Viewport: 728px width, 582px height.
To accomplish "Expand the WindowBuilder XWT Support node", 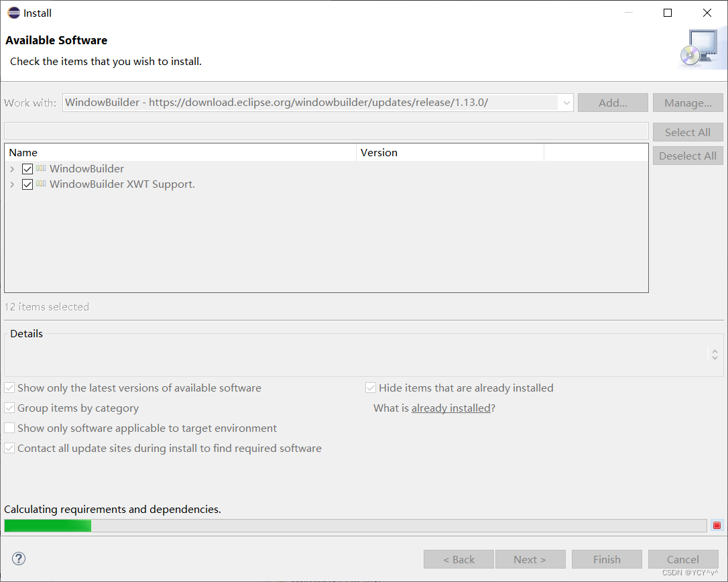I will (x=12, y=184).
